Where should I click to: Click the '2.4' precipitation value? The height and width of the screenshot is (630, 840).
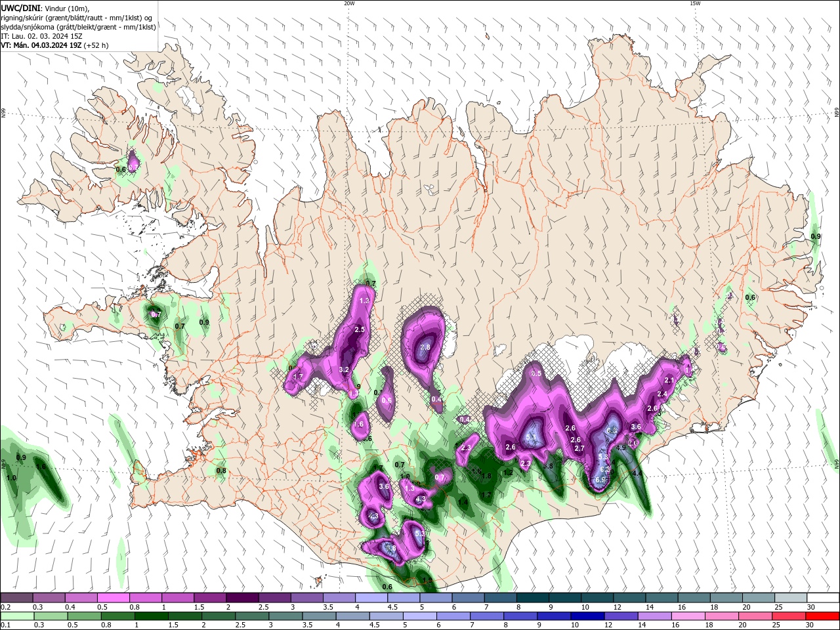pos(662,394)
